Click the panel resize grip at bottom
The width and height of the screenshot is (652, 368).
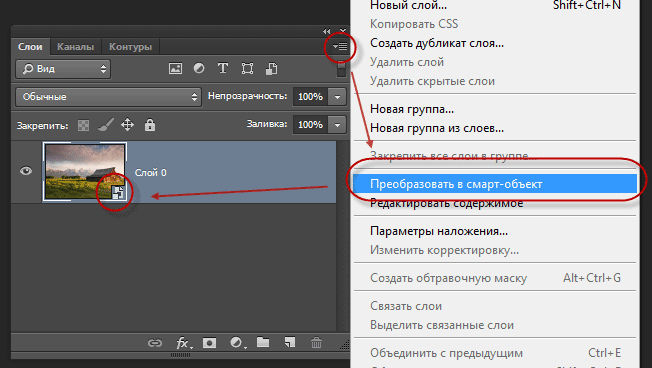(180, 355)
